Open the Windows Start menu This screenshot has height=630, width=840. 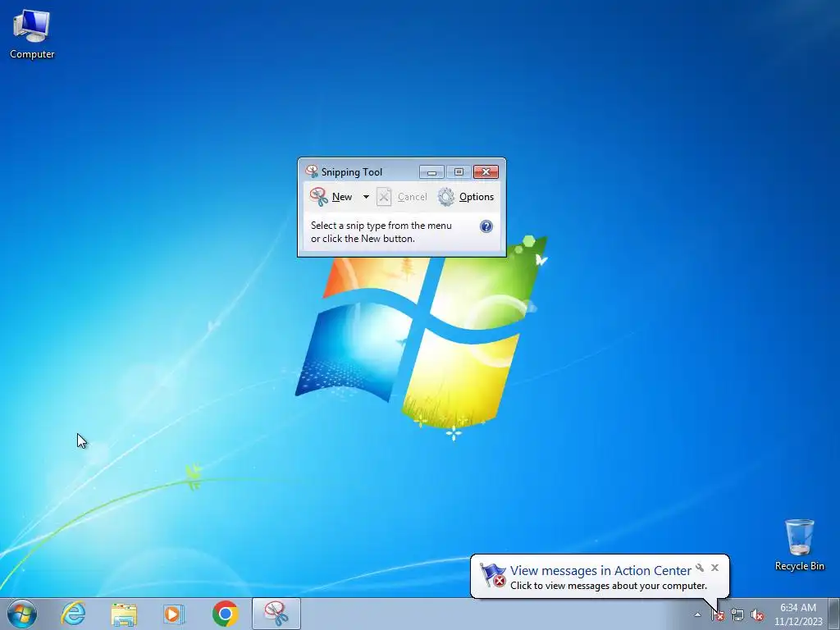tap(22, 614)
